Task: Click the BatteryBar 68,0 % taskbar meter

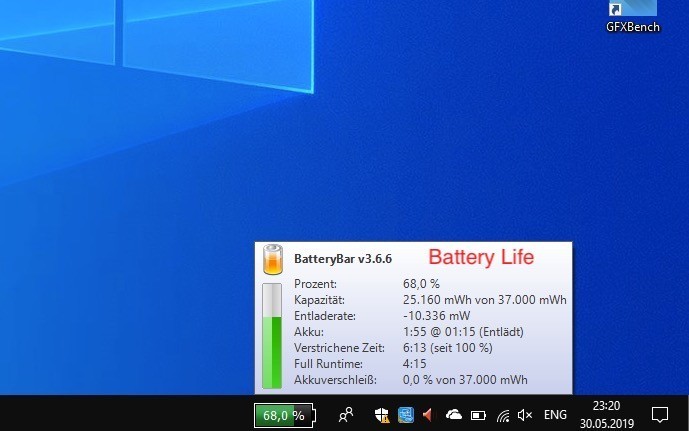Action: click(x=285, y=415)
